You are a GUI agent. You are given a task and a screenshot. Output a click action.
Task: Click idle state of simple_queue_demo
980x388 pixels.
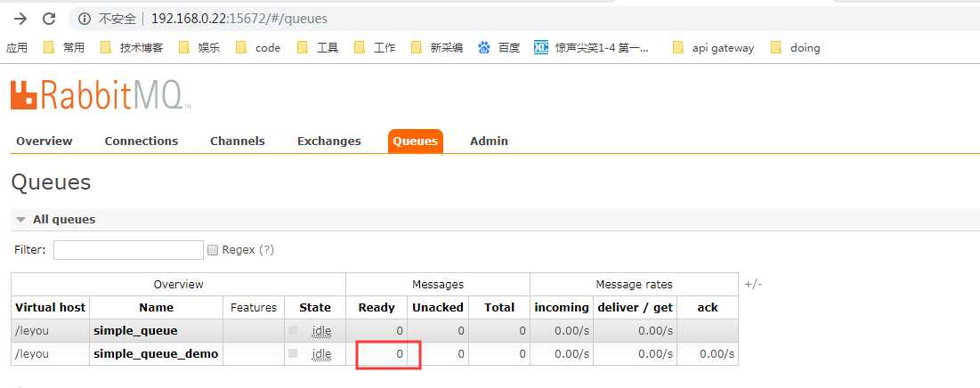pyautogui.click(x=321, y=353)
